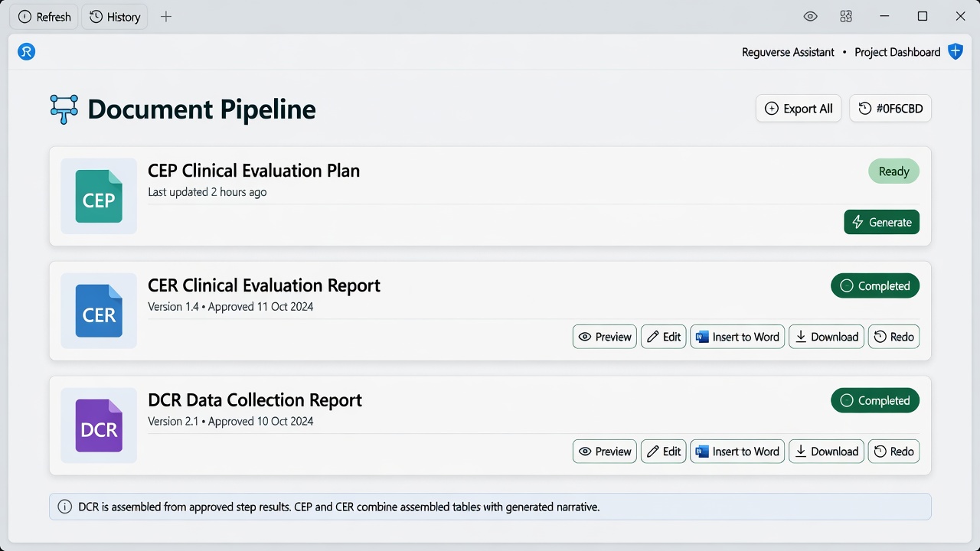Click the Document Pipeline heading
Image resolution: width=980 pixels, height=551 pixels.
tap(201, 109)
